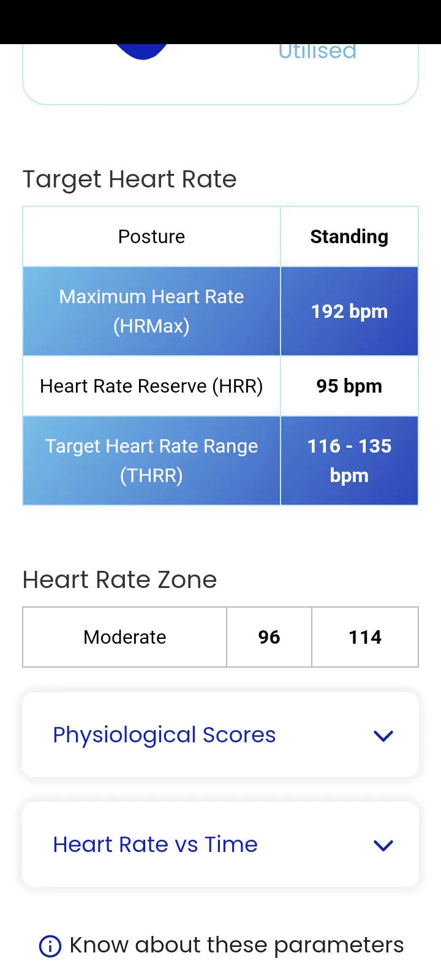Open the Heart Rate vs Time section title
This screenshot has width=441, height=980.
tap(155, 845)
